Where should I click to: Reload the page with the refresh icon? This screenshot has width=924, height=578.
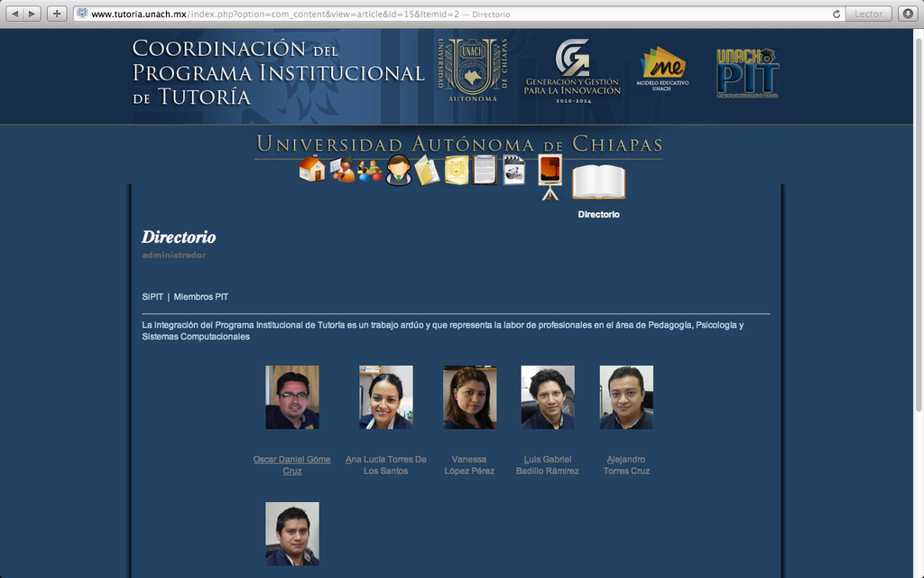[x=836, y=14]
